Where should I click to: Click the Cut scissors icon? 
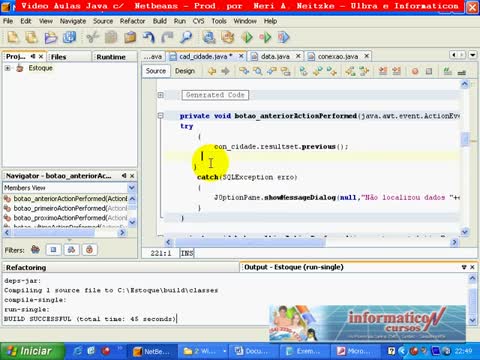92,37
